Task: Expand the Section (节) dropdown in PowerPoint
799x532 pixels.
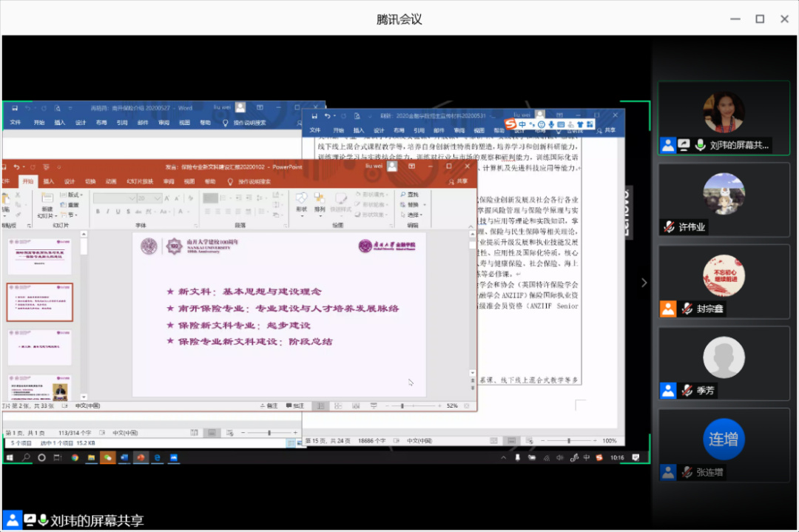Action: 70,215
